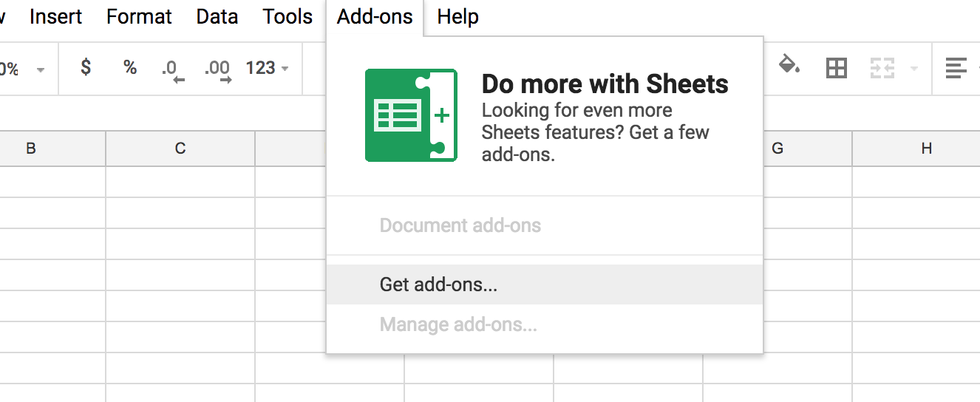
Task: Open the fill color paint bucket
Action: (789, 67)
